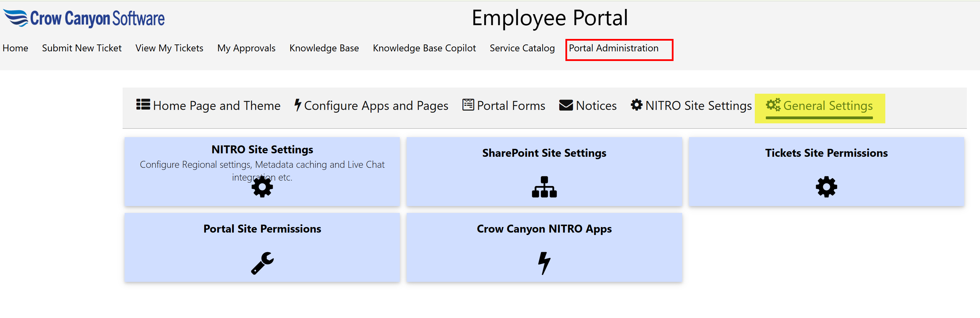This screenshot has height=318, width=980.
Task: Click the sitemap icon under SharePoint Site Settings
Action: pyautogui.click(x=544, y=187)
